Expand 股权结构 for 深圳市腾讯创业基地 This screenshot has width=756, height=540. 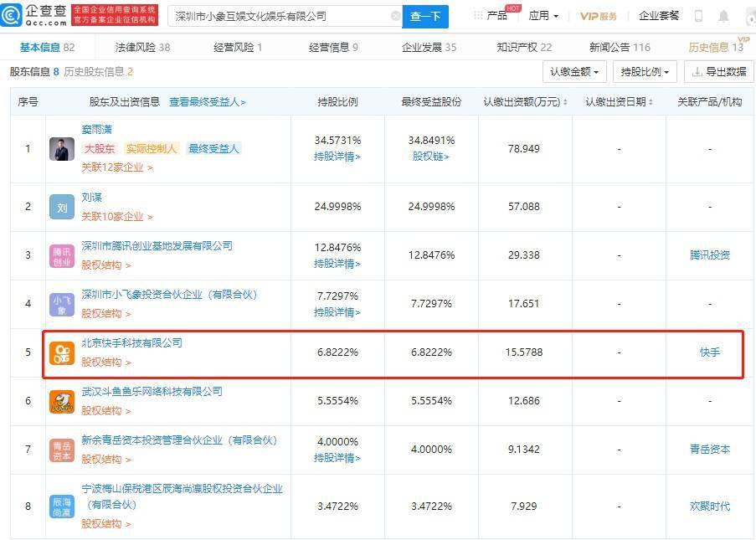click(106, 265)
